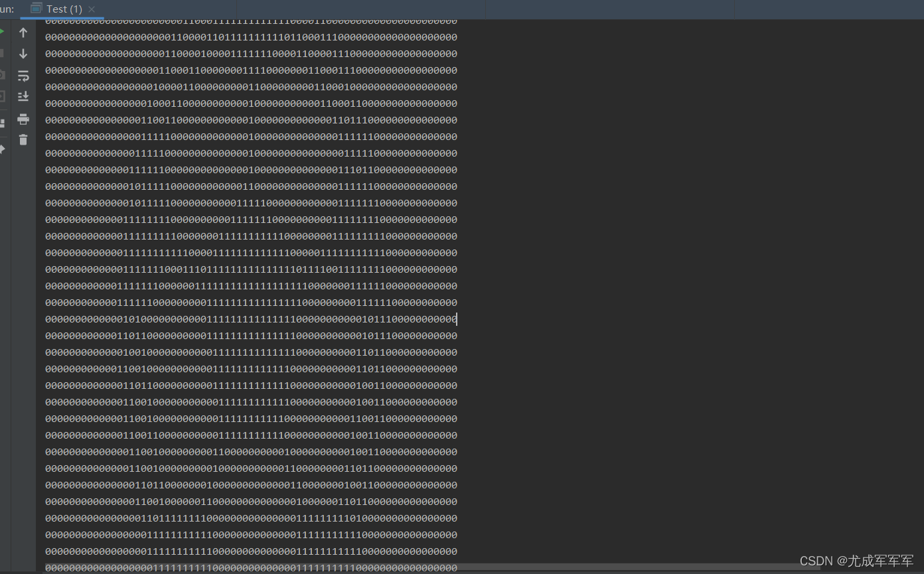Enable Scroll to End of console
The image size is (924, 574).
tap(23, 96)
